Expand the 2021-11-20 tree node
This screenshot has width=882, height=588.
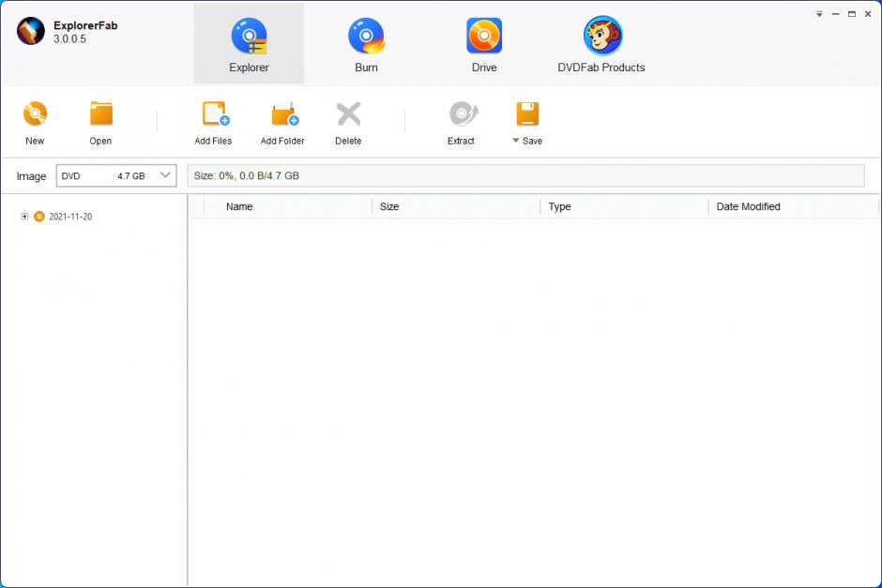click(24, 216)
